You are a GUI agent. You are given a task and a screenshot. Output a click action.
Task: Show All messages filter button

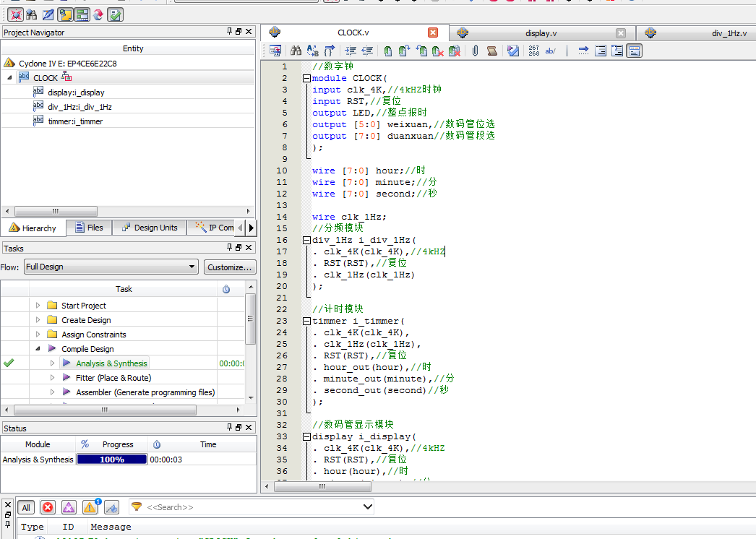tap(26, 507)
